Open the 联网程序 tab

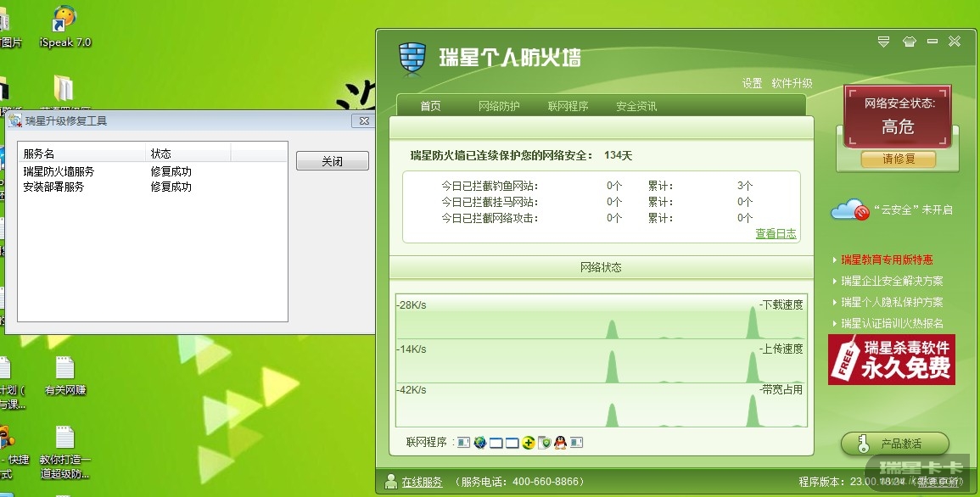point(568,106)
